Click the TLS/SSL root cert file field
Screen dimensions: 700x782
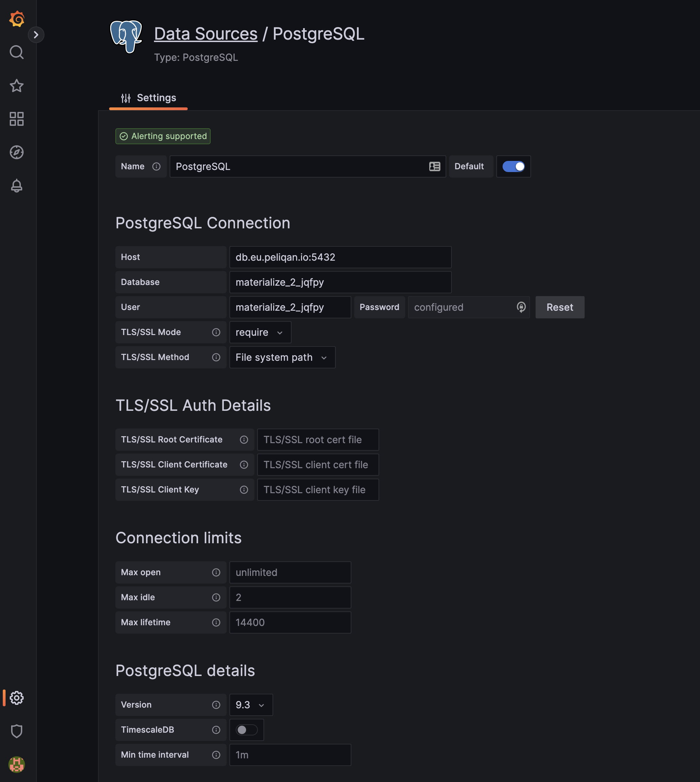pos(318,440)
